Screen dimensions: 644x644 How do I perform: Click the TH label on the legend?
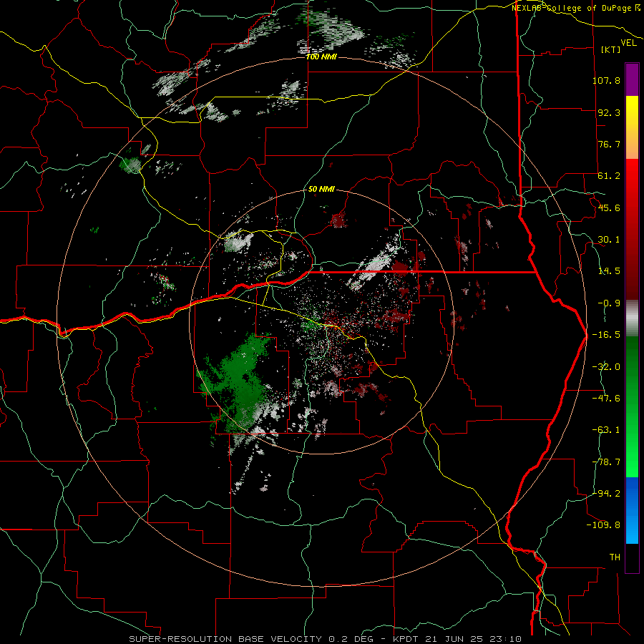tap(615, 557)
